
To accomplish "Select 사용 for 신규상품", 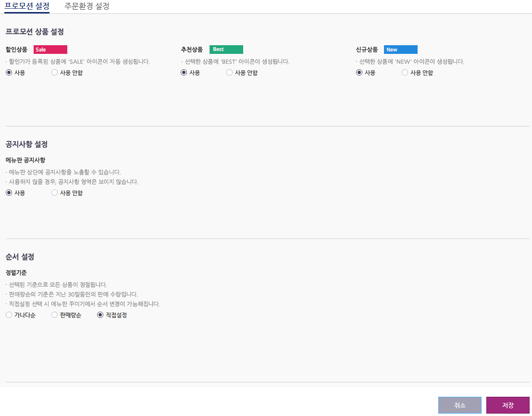I will pyautogui.click(x=359, y=72).
